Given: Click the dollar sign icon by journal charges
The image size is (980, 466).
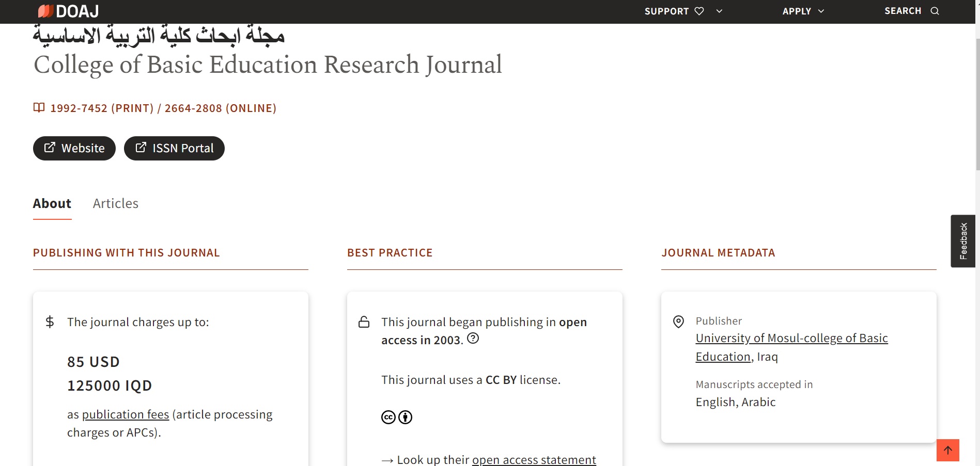Looking at the screenshot, I should 50,322.
